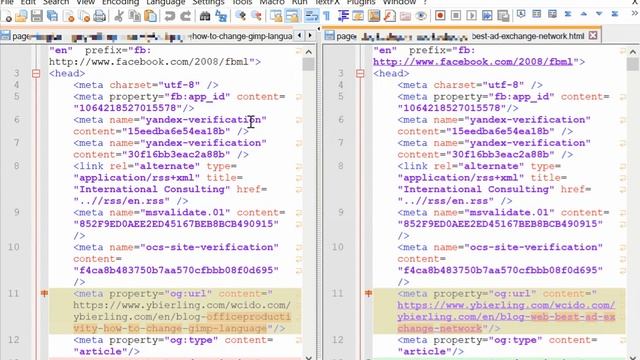Expand the toolbar overflow chevron

coord(634,13)
